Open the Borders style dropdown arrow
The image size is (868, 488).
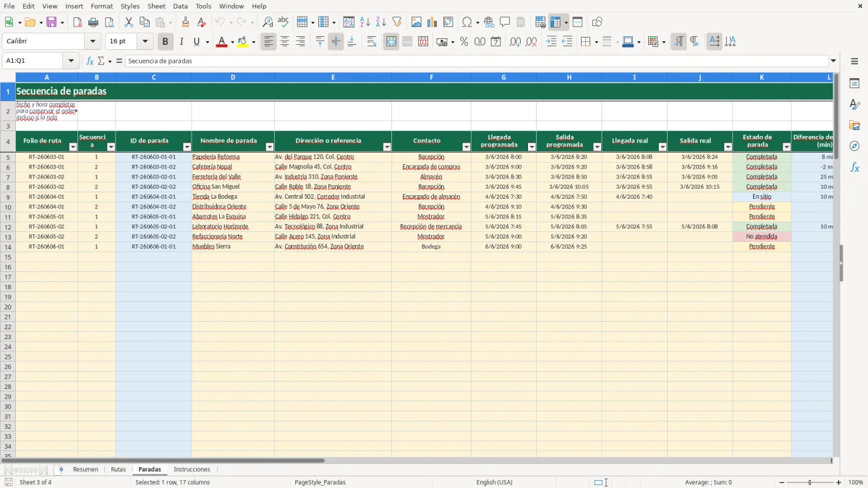pos(595,42)
